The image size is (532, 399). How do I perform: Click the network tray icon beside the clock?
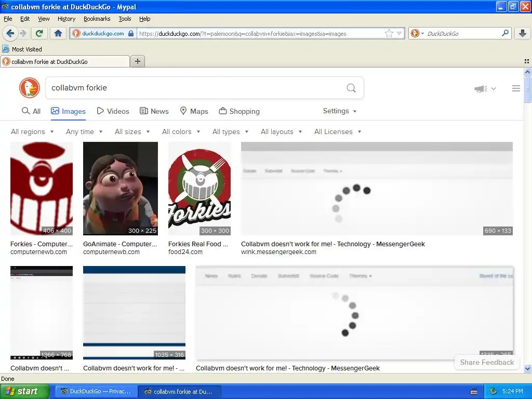[493, 392]
